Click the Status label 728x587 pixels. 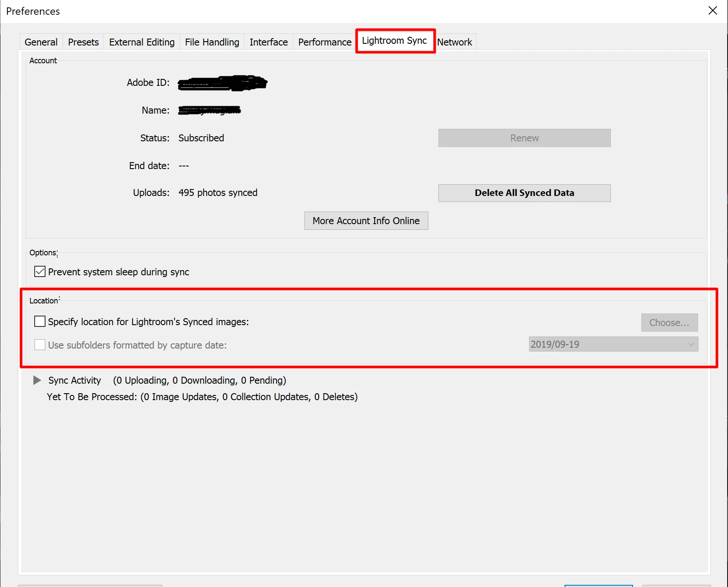155,138
